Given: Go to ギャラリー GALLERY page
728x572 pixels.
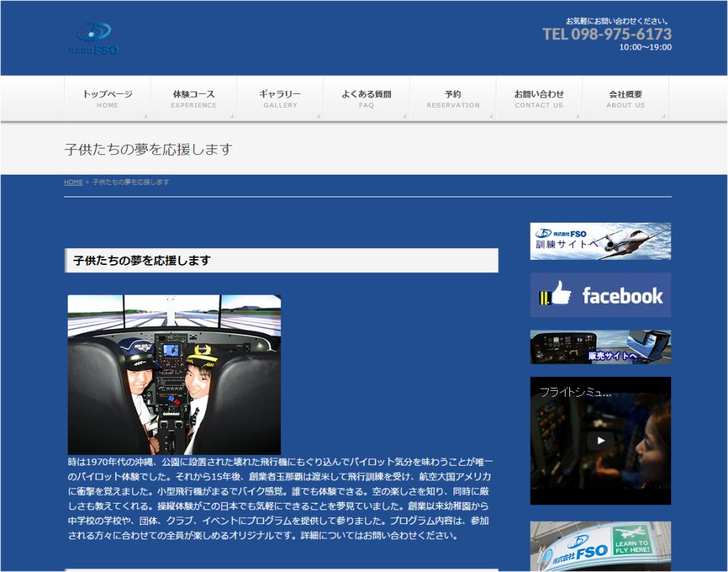Looking at the screenshot, I should point(280,99).
